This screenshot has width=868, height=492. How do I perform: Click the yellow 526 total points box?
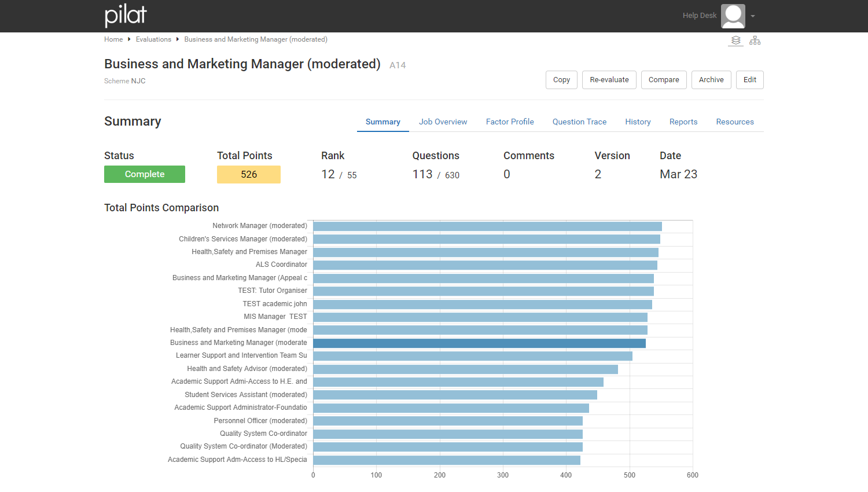coord(249,174)
